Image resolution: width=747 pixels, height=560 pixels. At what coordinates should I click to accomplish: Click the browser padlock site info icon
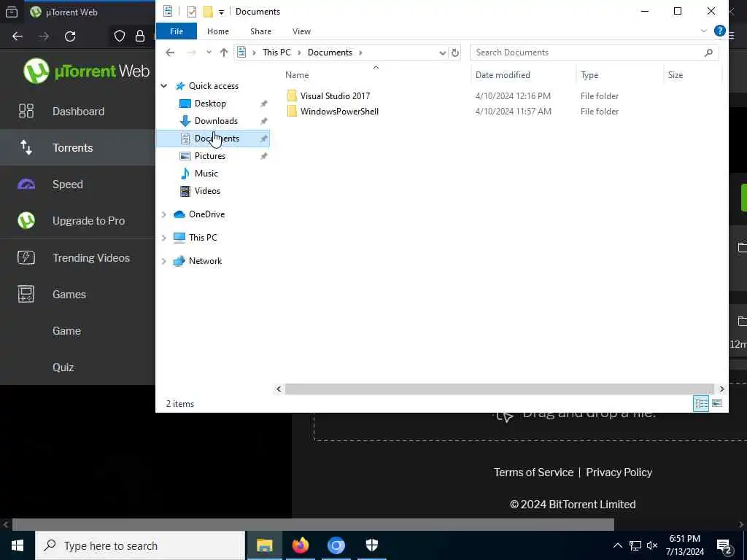[x=140, y=36]
